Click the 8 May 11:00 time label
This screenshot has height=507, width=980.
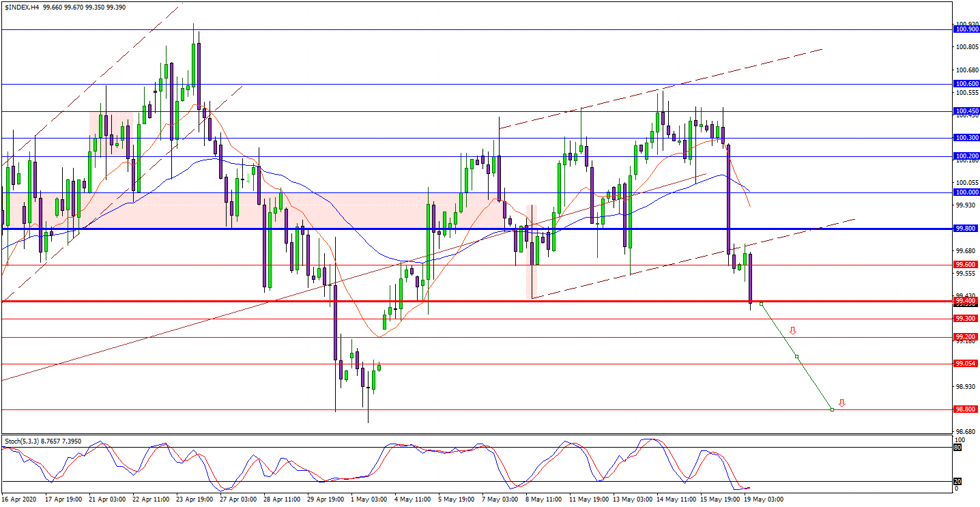tap(543, 499)
